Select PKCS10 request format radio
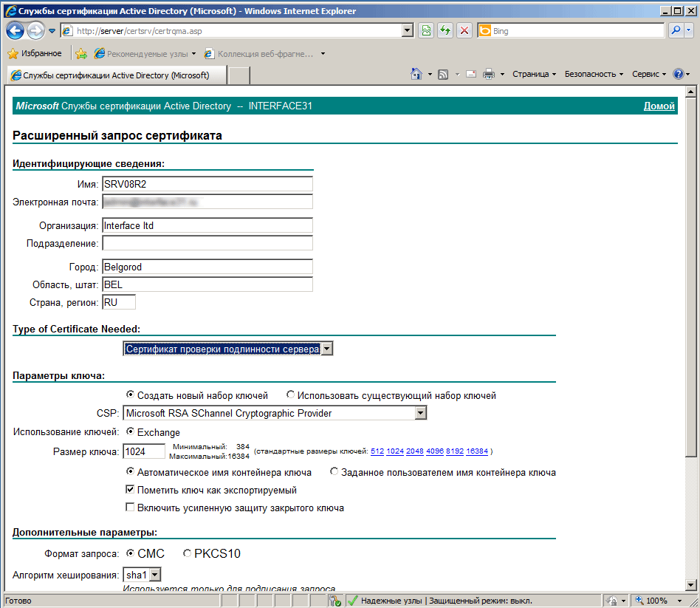Viewport: 700px width, 608px height. tap(187, 553)
